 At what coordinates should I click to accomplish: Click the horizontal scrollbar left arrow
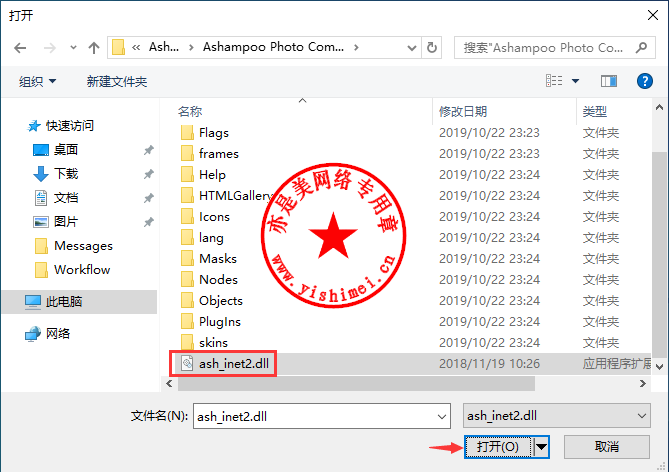coord(169,384)
